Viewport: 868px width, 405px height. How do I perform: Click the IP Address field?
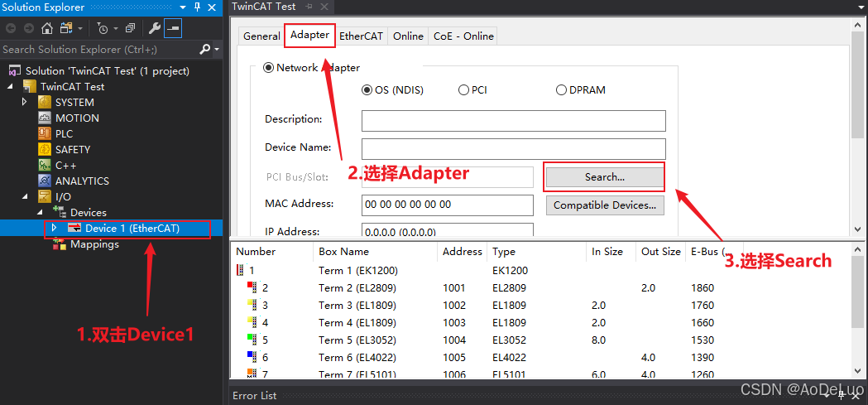pos(448,230)
